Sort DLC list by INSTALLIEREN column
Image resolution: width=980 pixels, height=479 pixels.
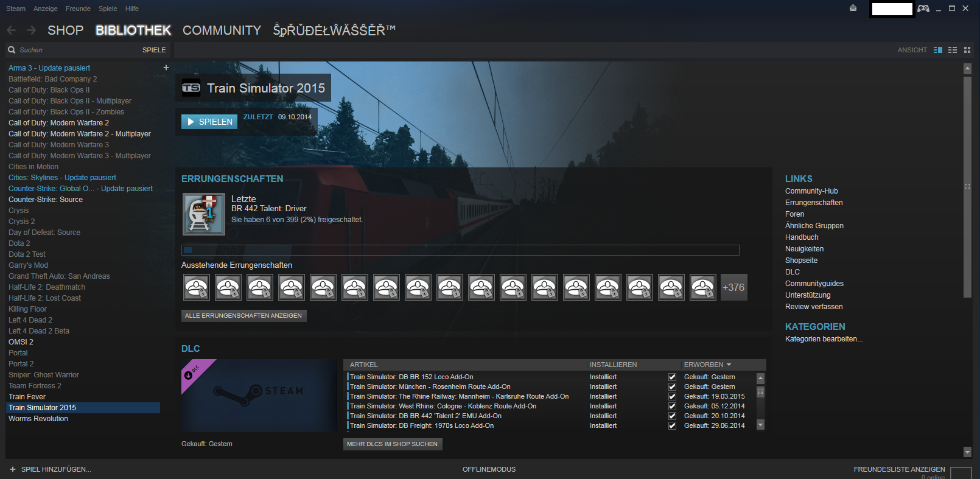[613, 365]
